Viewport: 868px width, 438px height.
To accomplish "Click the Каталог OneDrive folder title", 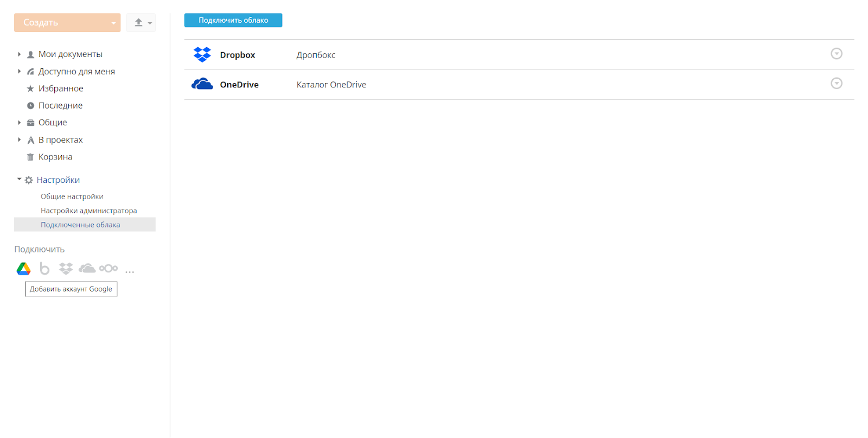I will (x=331, y=85).
